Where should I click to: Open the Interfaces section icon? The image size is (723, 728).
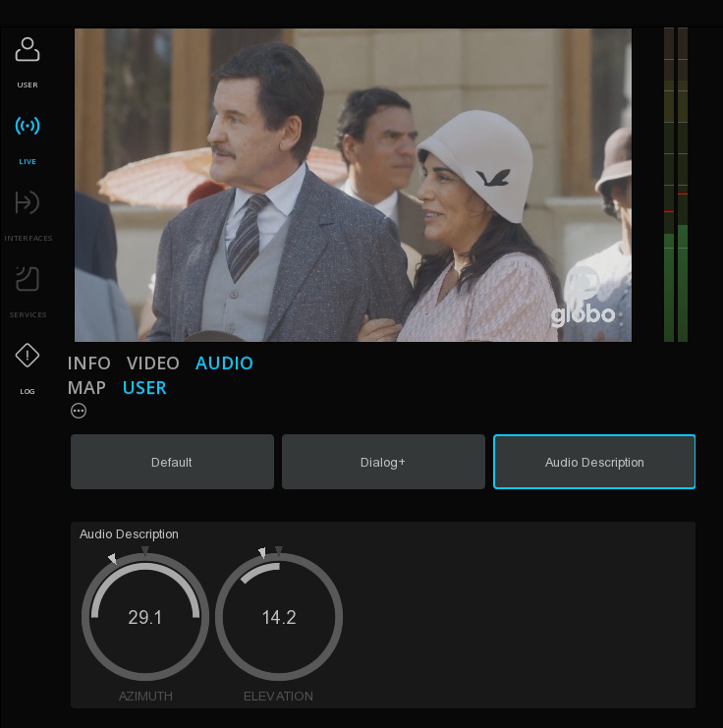[28, 202]
